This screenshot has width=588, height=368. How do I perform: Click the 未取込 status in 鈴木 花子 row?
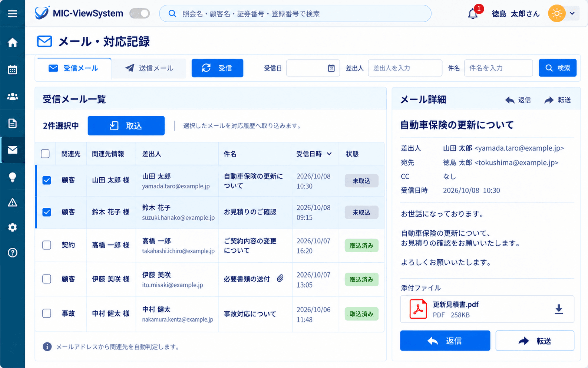[x=361, y=212]
